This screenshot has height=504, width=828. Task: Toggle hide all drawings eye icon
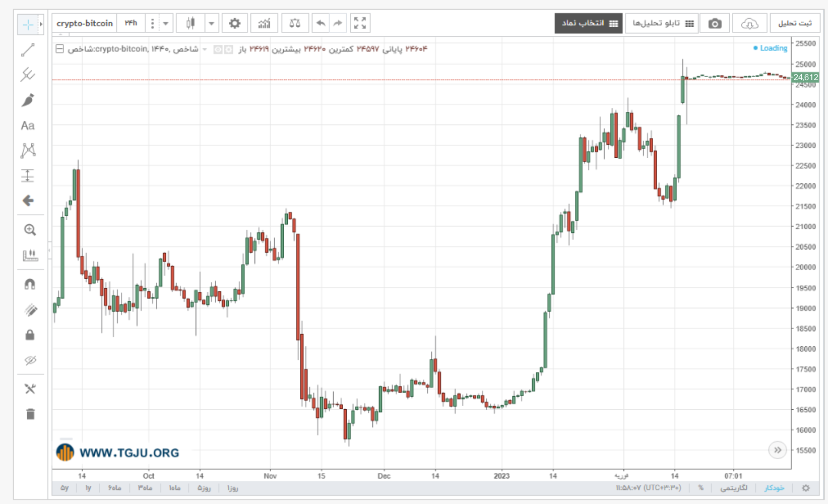(30, 360)
